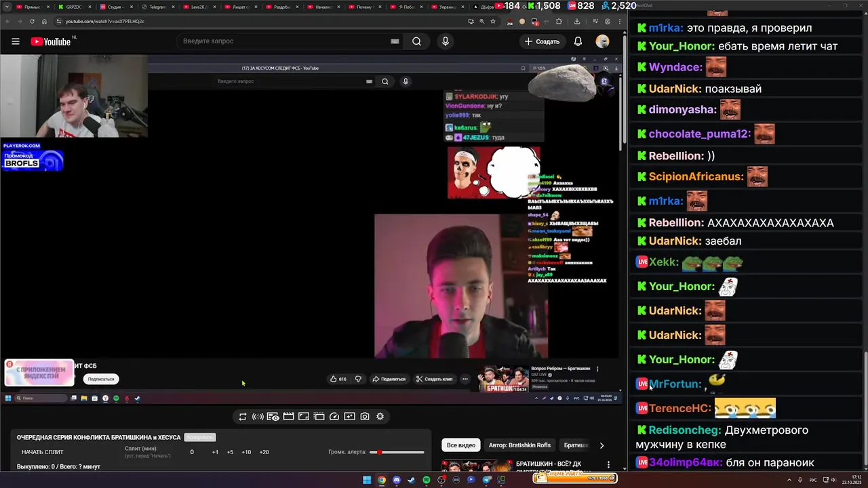868x488 pixels.
Task: Bookmark this page with the star icon
Action: point(493,21)
